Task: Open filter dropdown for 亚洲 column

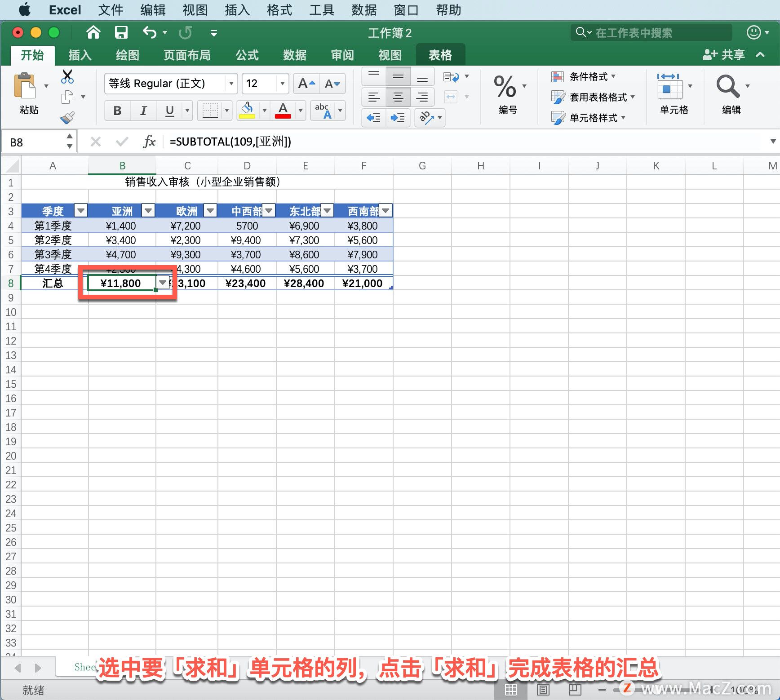Action: (148, 210)
